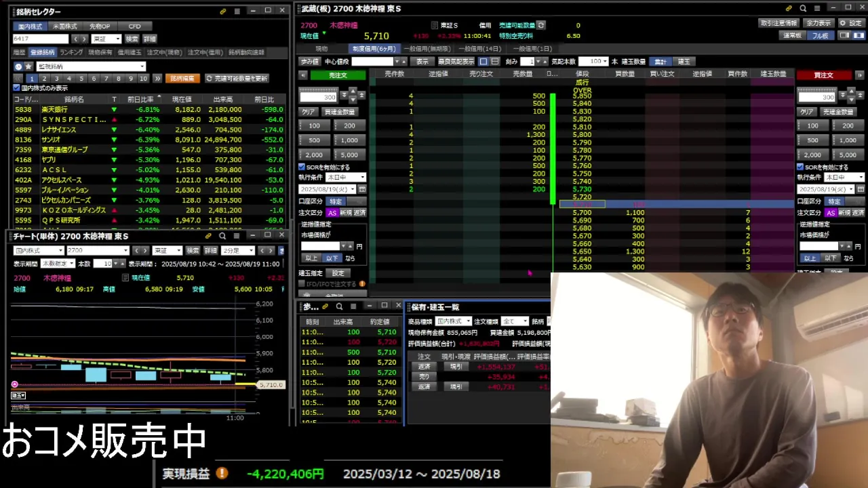Open sell-side 執行条件 本日中 dropdown
This screenshot has width=868, height=488.
346,178
